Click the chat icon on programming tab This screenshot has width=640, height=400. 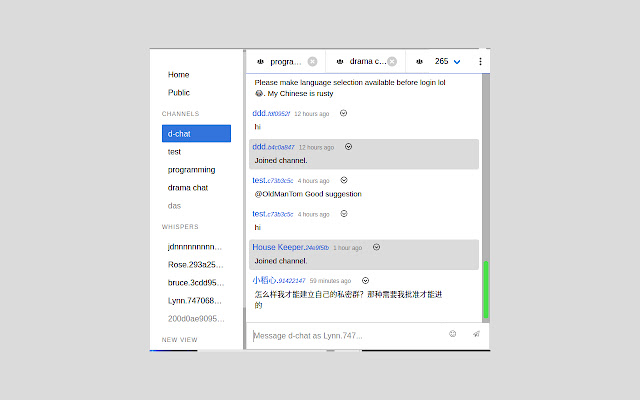(x=260, y=62)
